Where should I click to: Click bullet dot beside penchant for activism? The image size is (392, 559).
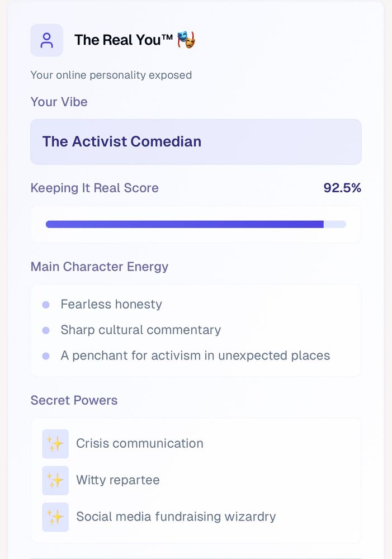tap(46, 356)
